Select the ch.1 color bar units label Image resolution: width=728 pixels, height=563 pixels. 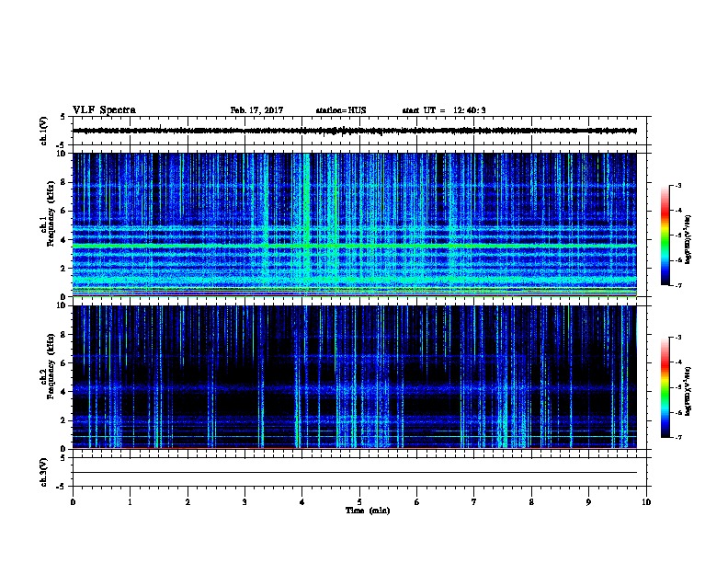click(688, 239)
